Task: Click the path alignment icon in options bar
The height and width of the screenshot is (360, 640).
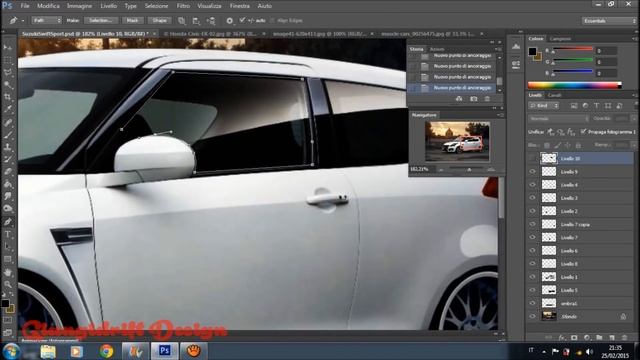Action: 196,20
